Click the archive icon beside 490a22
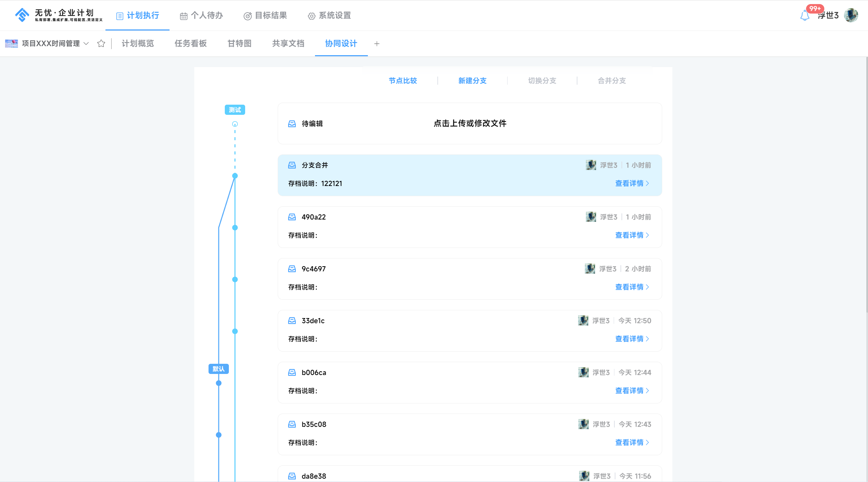Screen dimensions: 868x482 pos(292,217)
